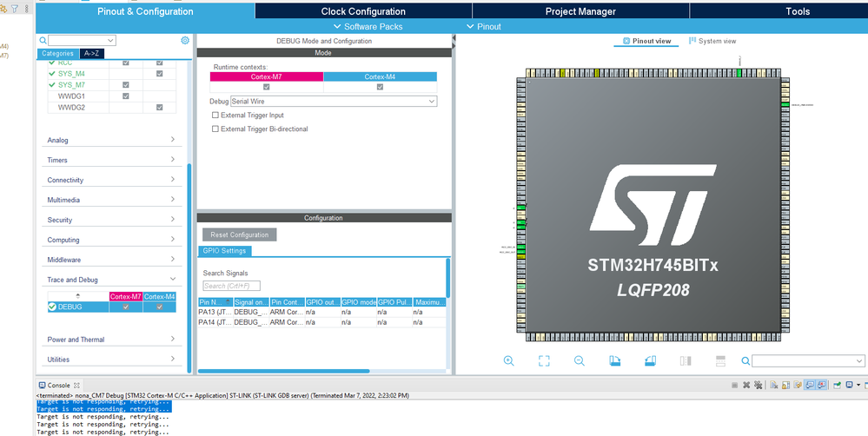
Task: Switch to System view
Action: coord(712,41)
